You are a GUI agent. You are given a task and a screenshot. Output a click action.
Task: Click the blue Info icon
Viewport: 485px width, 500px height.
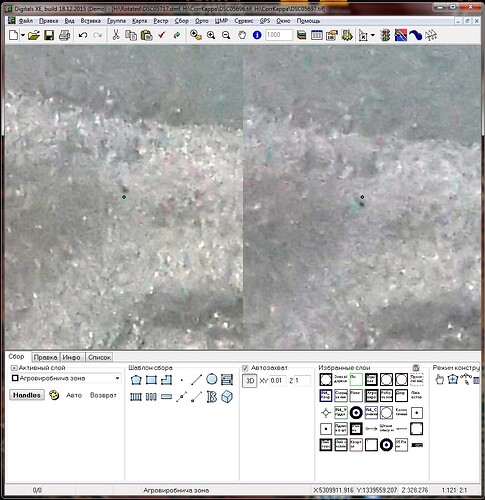[257, 35]
